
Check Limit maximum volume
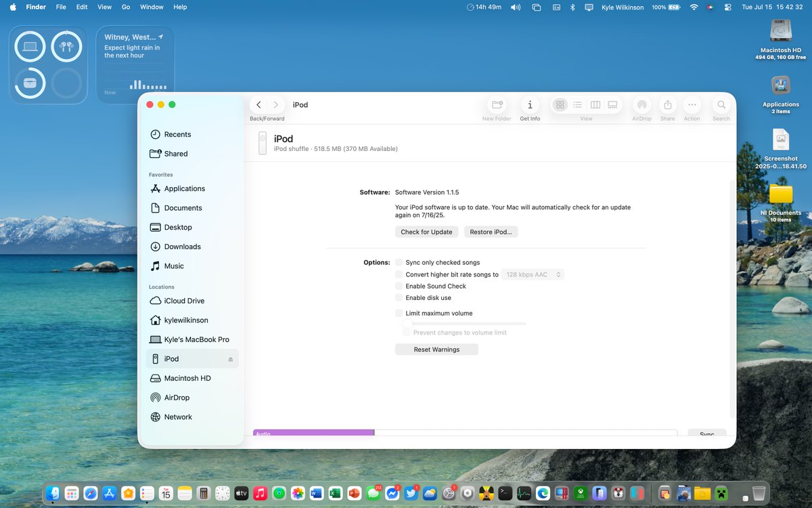coord(399,313)
